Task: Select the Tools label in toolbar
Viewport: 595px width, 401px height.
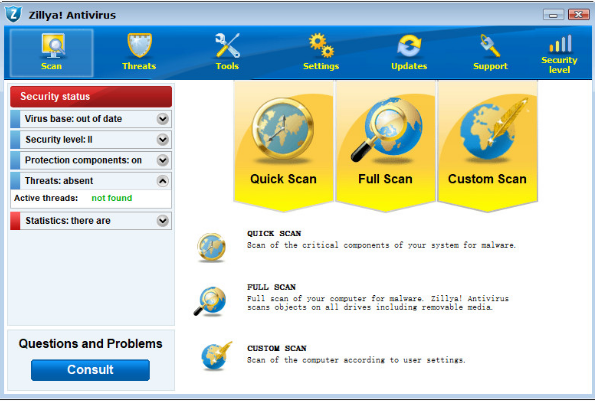Action: (x=227, y=66)
